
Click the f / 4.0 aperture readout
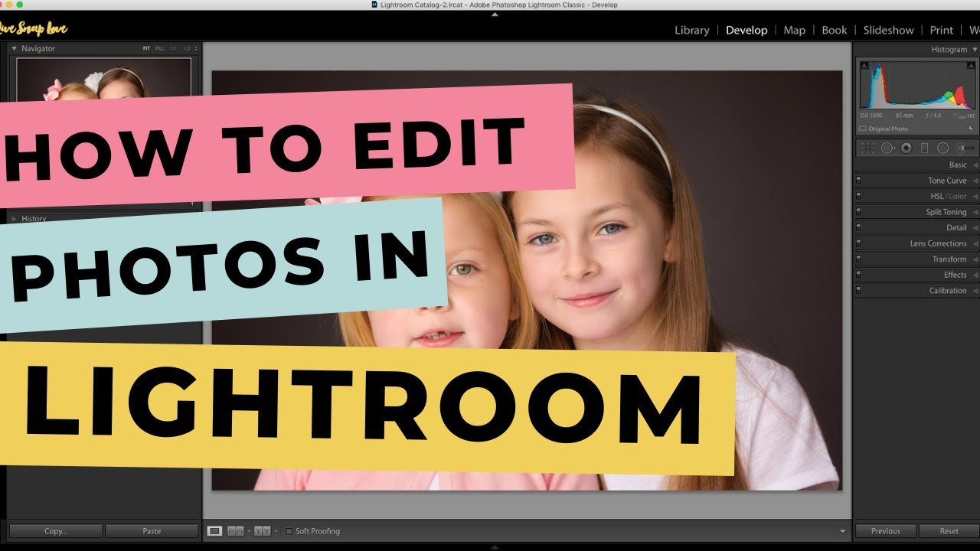tap(933, 116)
